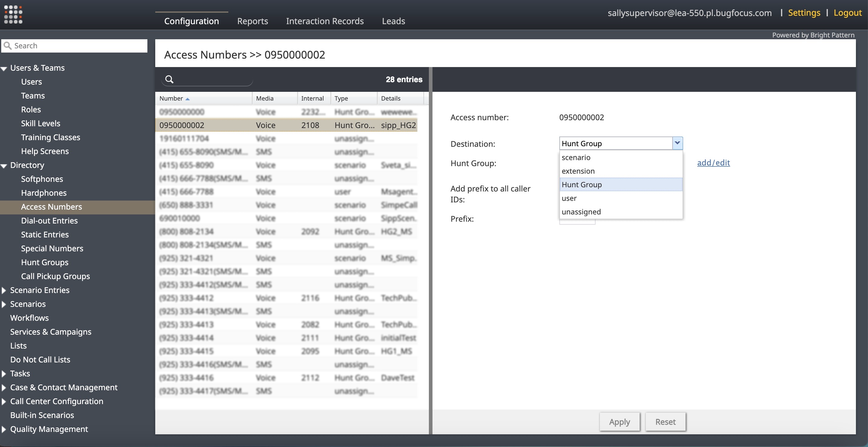The image size is (868, 447).
Task: Expand Call Center Configuration section
Action: point(4,401)
